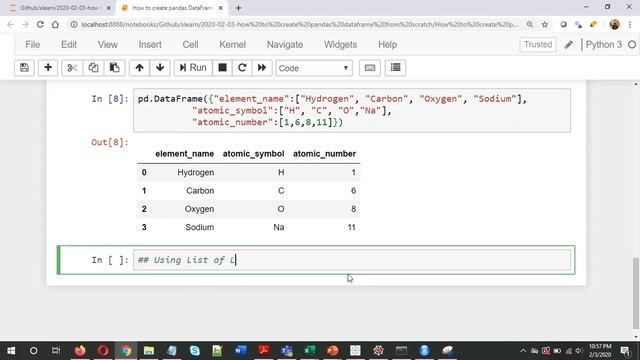Save the notebook with the floppy icon
Viewport: 640px width, 360px height.
(x=24, y=68)
